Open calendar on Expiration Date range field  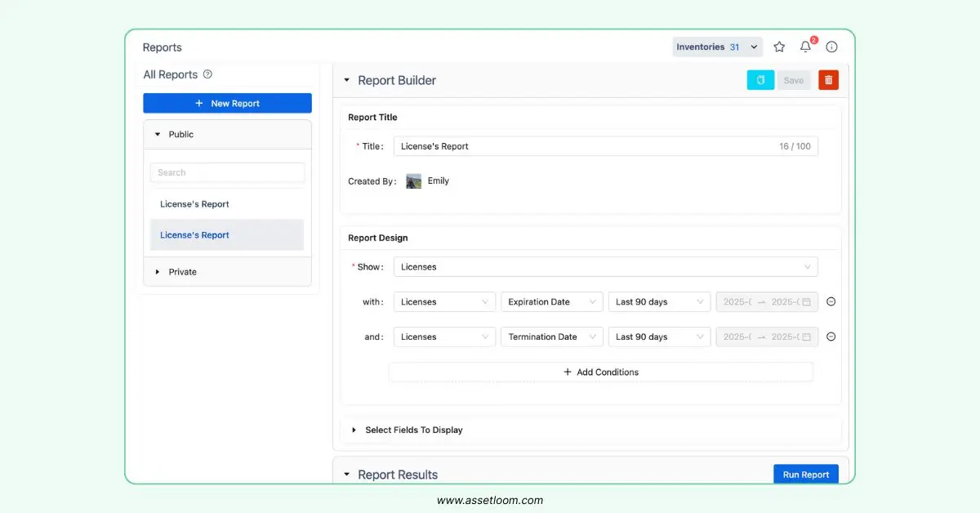[x=806, y=301]
